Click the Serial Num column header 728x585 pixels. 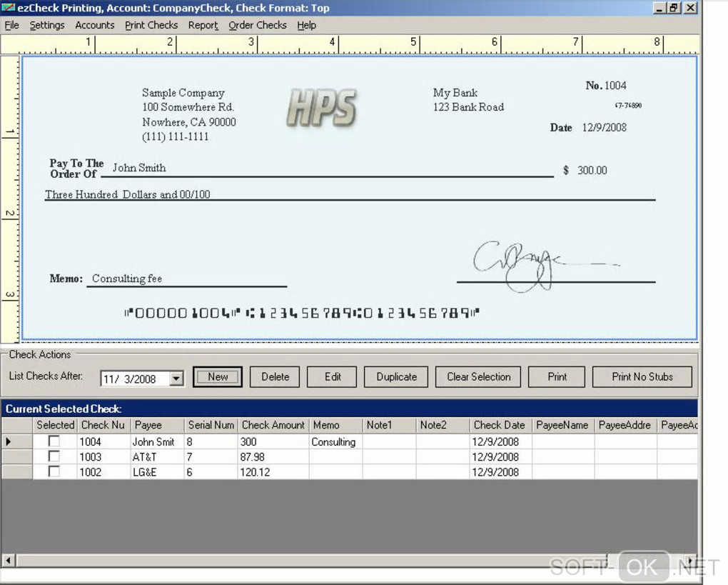[211, 425]
